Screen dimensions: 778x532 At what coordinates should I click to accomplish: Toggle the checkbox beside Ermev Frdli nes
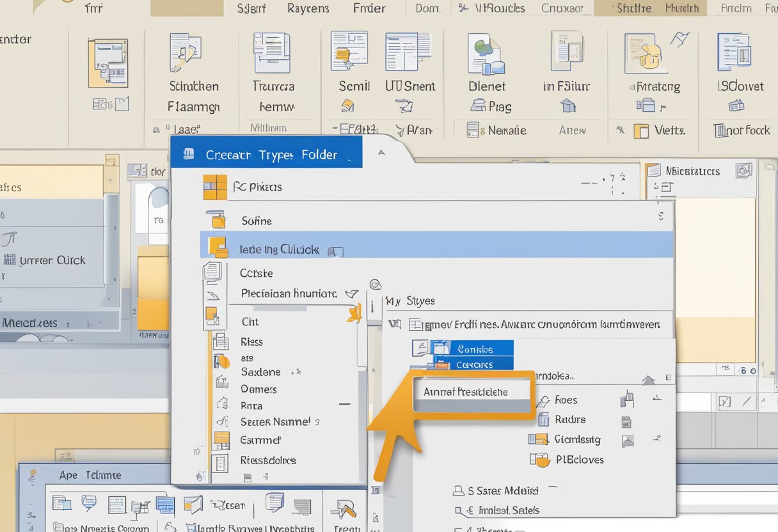point(395,324)
